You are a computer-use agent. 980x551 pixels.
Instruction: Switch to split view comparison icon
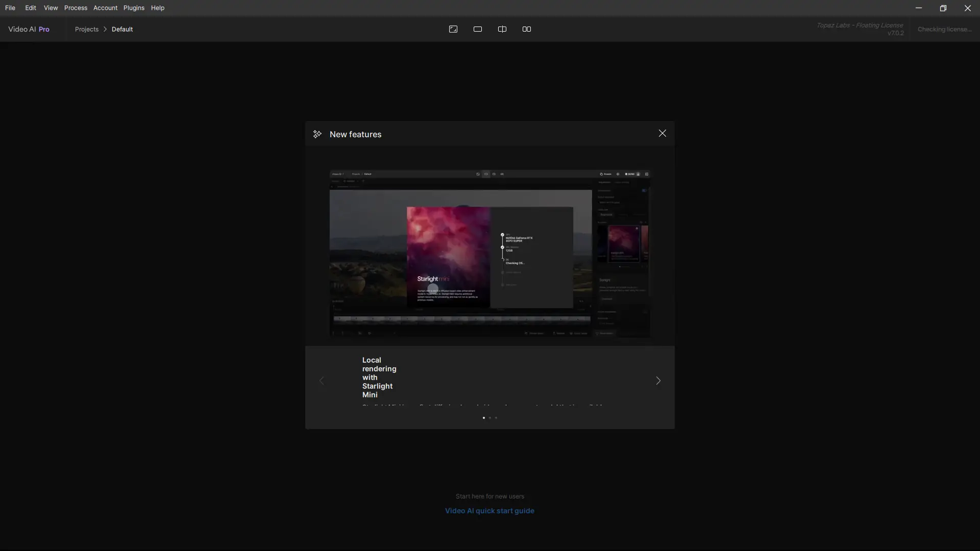tap(502, 29)
